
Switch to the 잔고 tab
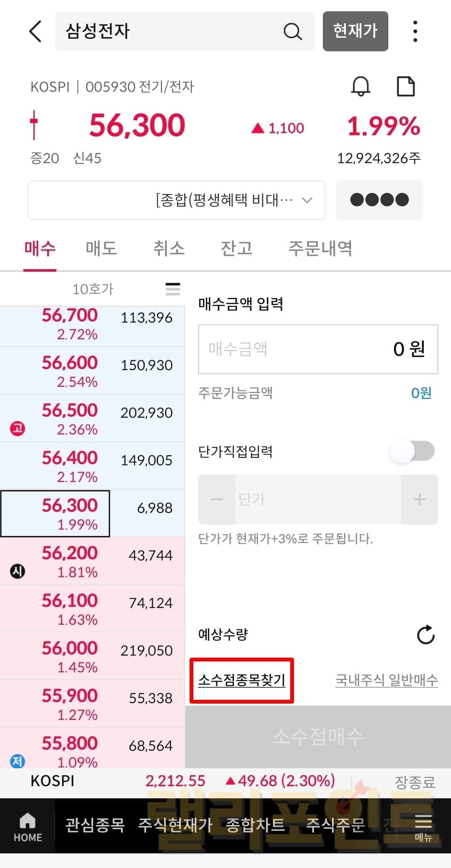click(236, 249)
